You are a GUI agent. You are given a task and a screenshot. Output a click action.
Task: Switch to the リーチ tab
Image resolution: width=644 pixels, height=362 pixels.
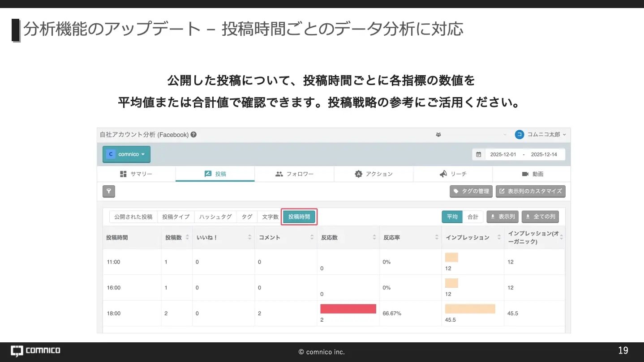453,174
